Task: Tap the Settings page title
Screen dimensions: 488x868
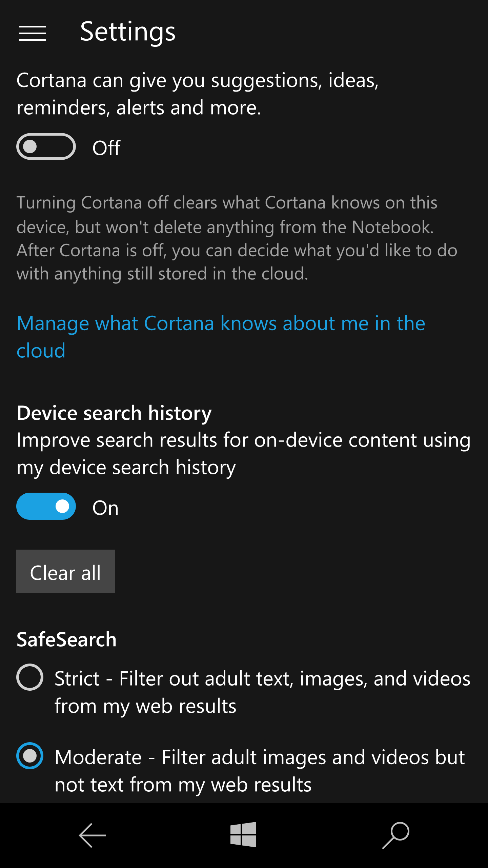Action: click(x=128, y=32)
